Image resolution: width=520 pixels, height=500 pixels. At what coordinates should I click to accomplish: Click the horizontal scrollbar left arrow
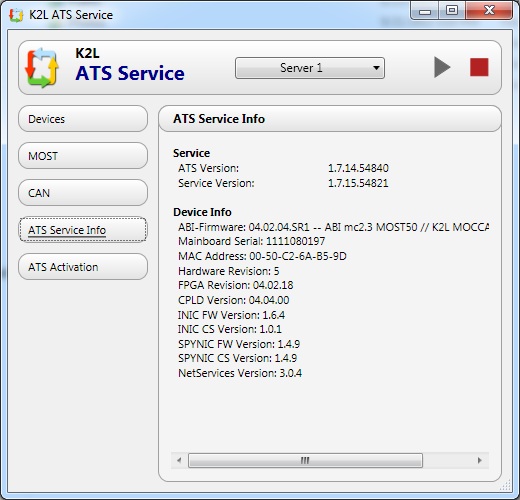(179, 460)
